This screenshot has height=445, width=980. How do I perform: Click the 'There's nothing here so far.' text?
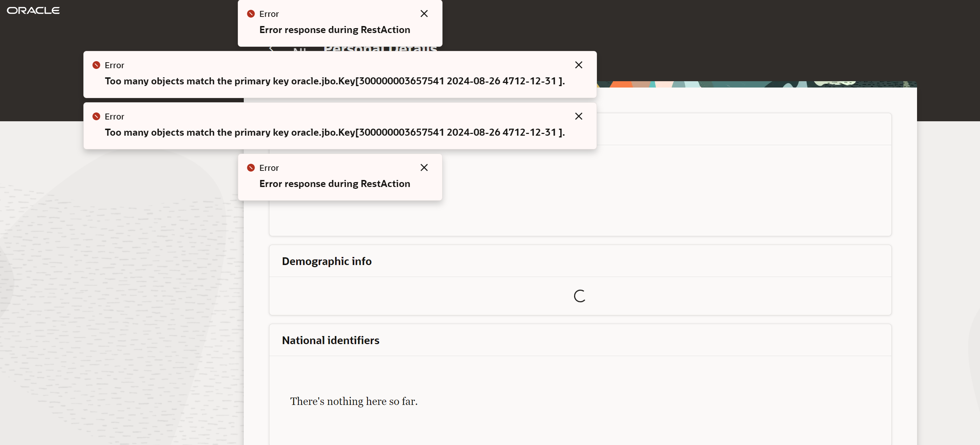354,401
